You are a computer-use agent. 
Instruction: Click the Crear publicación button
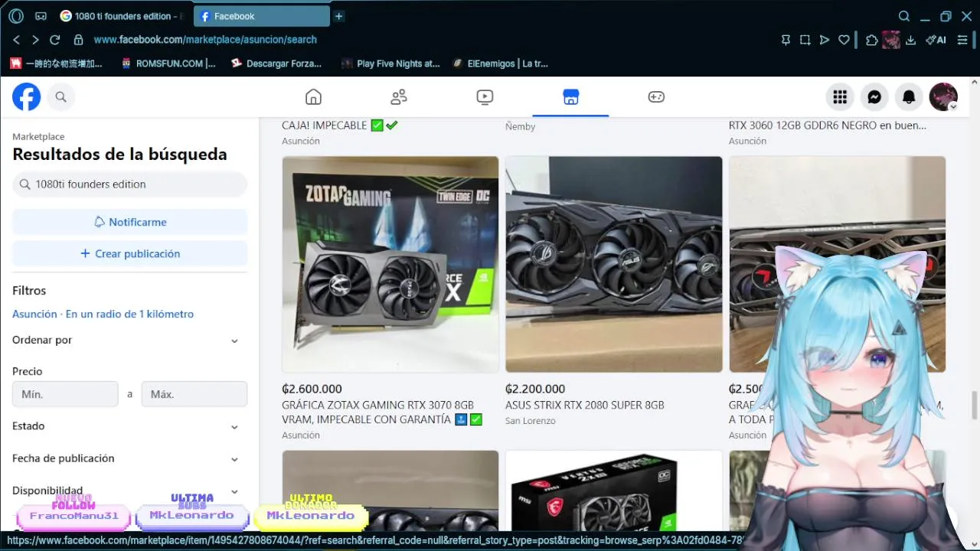[129, 253]
